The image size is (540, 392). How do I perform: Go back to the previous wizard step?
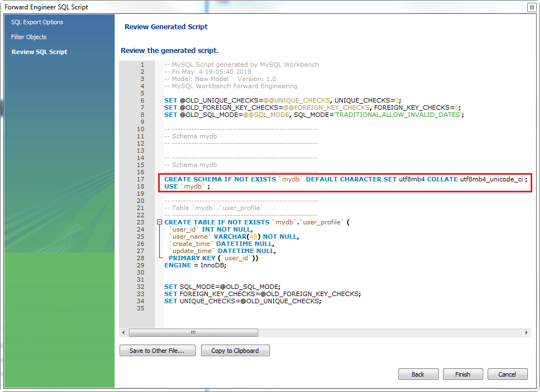coord(418,374)
